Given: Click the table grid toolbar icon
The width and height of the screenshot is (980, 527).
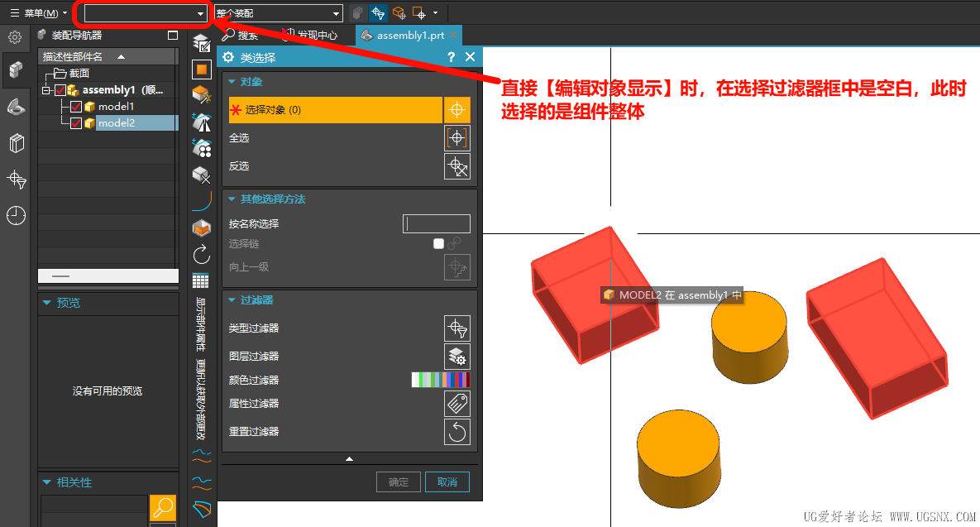Looking at the screenshot, I should [x=201, y=280].
